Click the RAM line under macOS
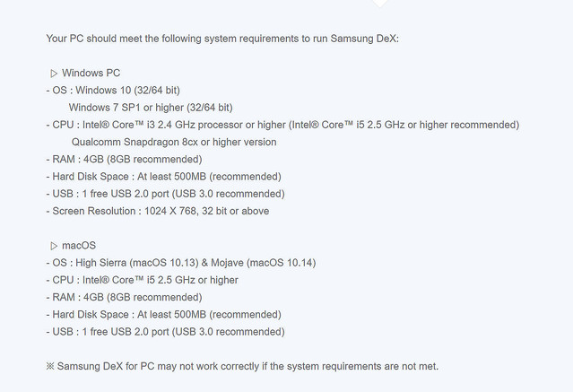The height and width of the screenshot is (392, 573). pos(124,297)
